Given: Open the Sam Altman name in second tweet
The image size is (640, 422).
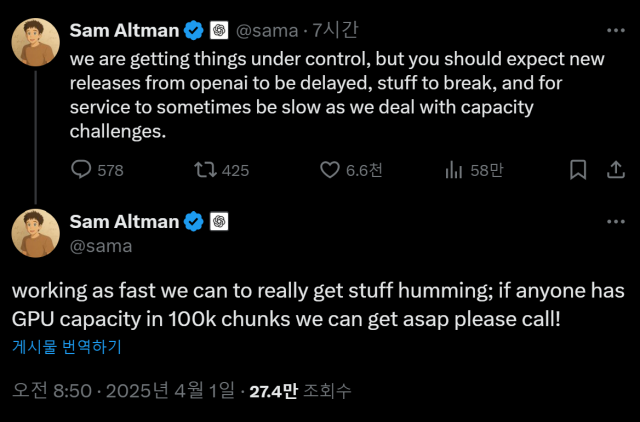Looking at the screenshot, I should click(126, 222).
